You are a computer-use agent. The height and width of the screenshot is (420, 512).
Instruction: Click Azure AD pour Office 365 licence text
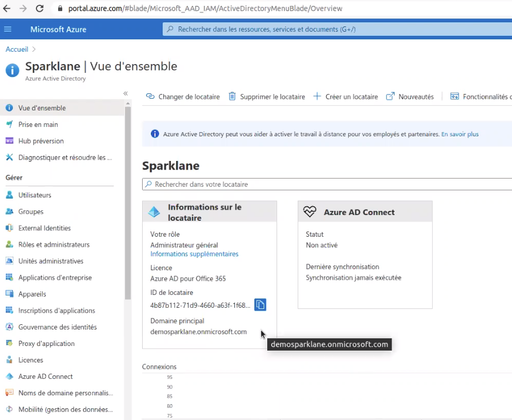click(188, 278)
